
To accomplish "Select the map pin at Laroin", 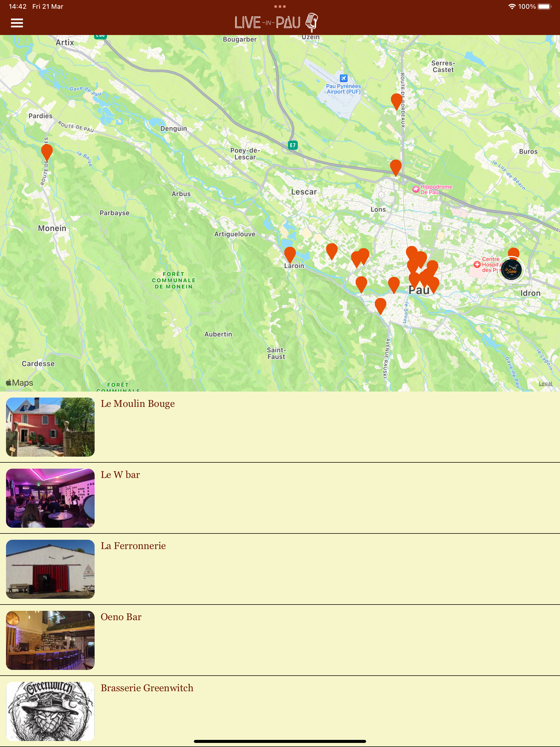I will (290, 255).
